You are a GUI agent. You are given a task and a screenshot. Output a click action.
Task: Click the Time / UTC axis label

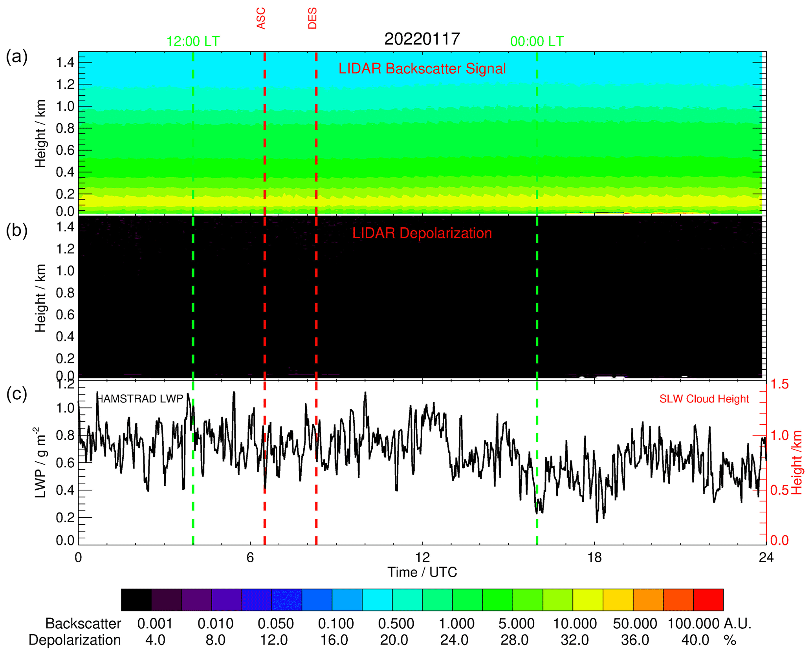pyautogui.click(x=422, y=572)
